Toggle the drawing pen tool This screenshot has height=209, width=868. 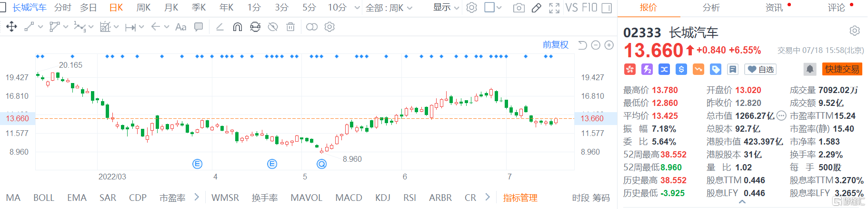coord(537,8)
